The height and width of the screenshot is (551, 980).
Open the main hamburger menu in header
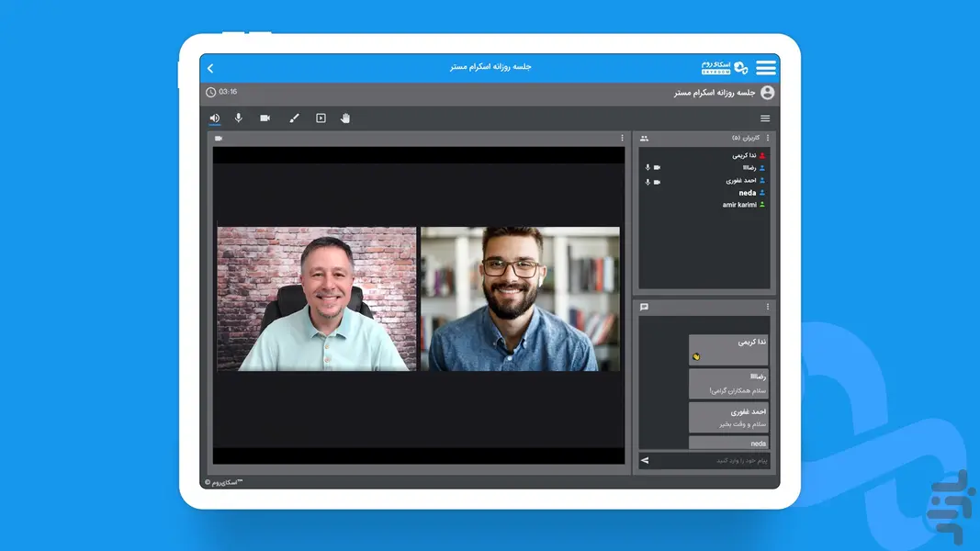click(x=765, y=68)
